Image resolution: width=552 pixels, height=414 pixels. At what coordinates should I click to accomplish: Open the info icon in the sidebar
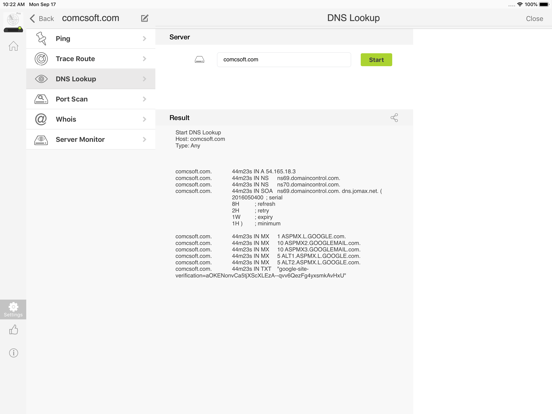pos(13,353)
